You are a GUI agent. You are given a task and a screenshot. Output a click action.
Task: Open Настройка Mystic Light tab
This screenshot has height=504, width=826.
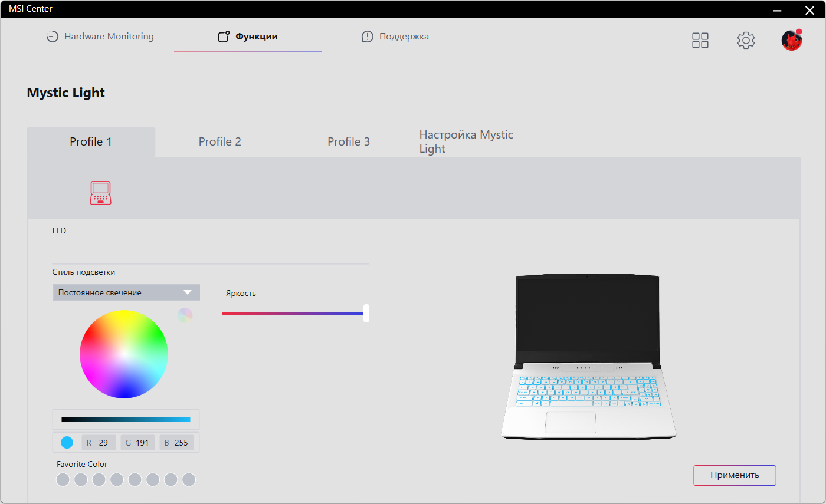pyautogui.click(x=466, y=142)
